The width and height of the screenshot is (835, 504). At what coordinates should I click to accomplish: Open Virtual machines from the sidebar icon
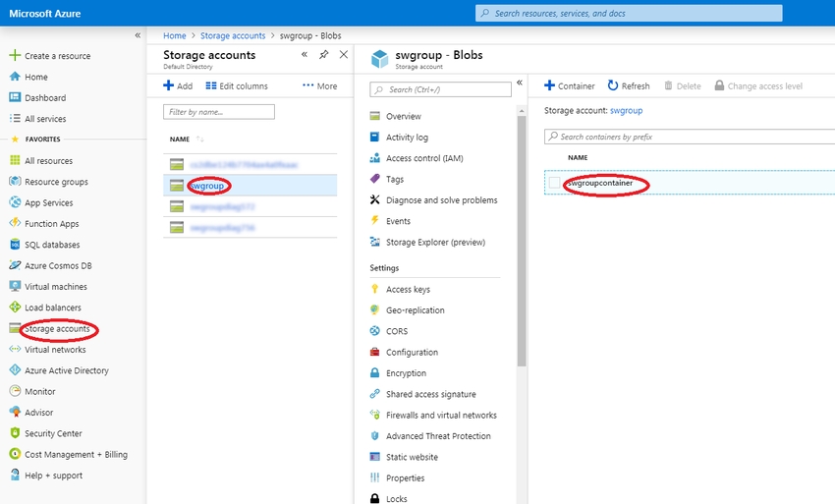point(15,287)
